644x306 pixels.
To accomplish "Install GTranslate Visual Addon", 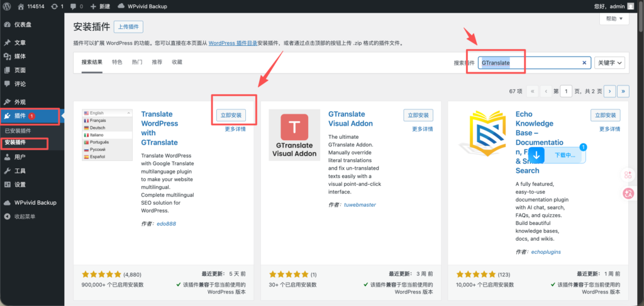I will pyautogui.click(x=418, y=115).
